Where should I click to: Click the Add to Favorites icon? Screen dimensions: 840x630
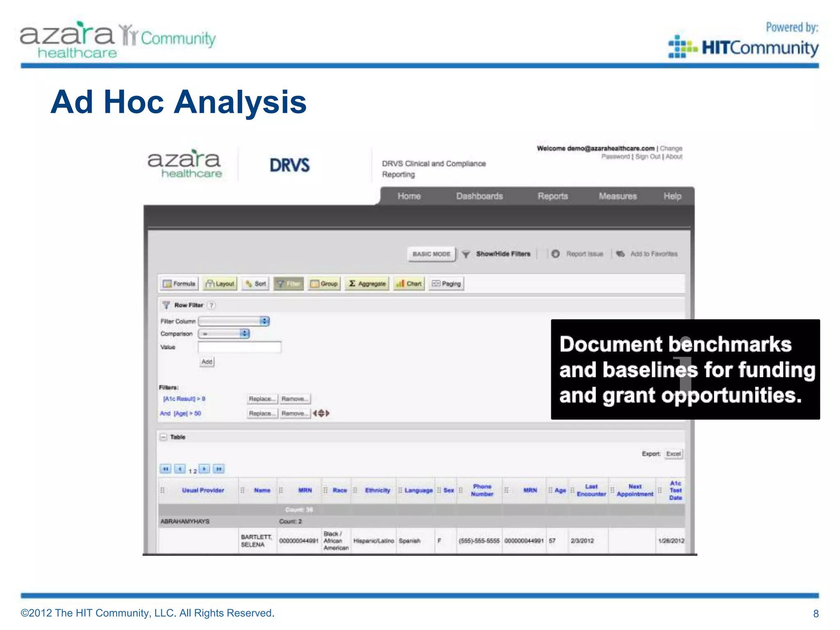(620, 254)
